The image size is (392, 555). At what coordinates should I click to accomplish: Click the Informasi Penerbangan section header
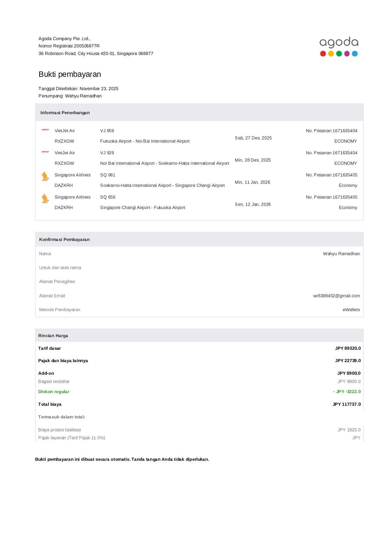click(x=65, y=113)
